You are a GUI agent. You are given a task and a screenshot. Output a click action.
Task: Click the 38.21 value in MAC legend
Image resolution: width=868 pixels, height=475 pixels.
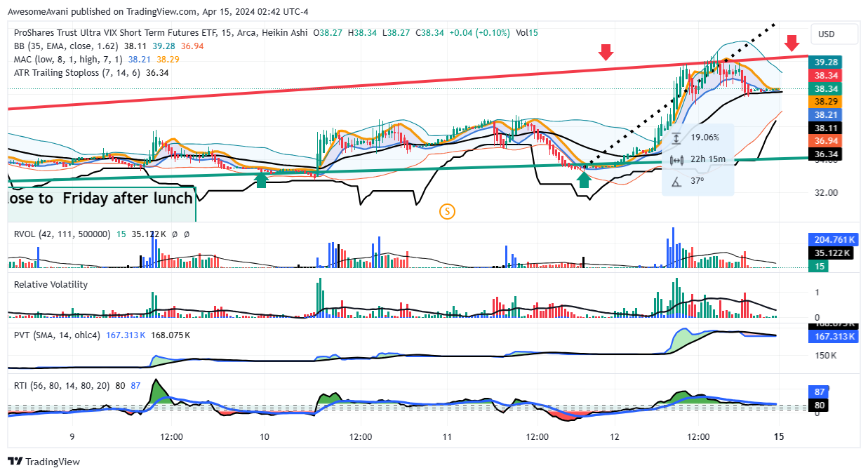click(140, 59)
